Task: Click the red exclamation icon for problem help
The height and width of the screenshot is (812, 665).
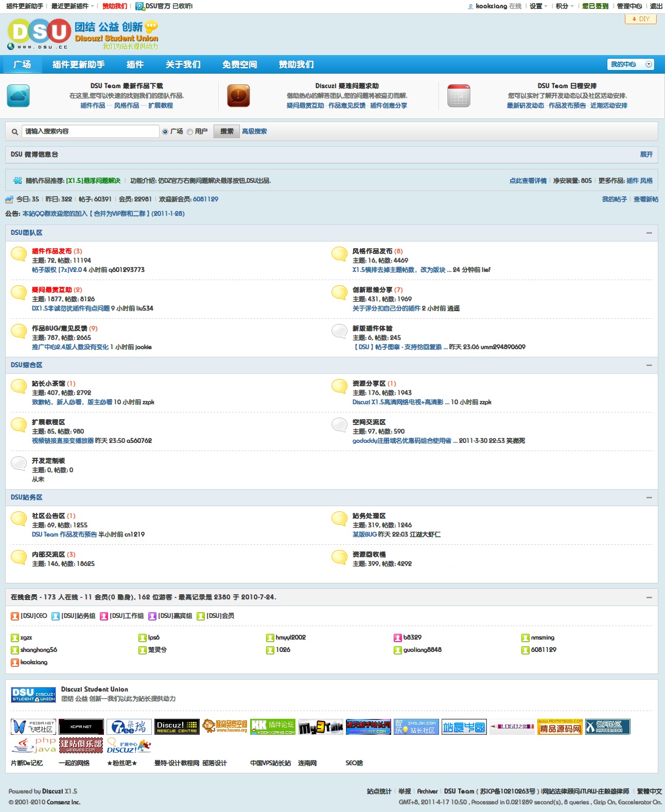Action: click(238, 96)
